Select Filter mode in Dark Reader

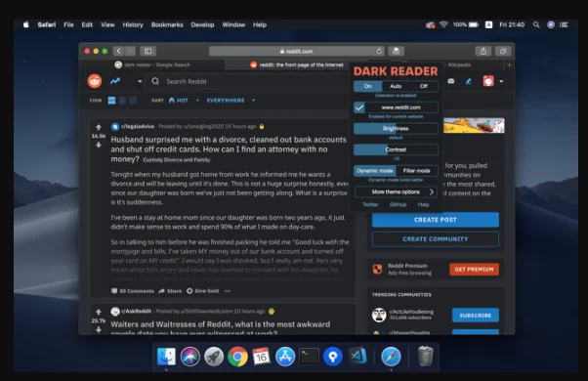coord(417,171)
